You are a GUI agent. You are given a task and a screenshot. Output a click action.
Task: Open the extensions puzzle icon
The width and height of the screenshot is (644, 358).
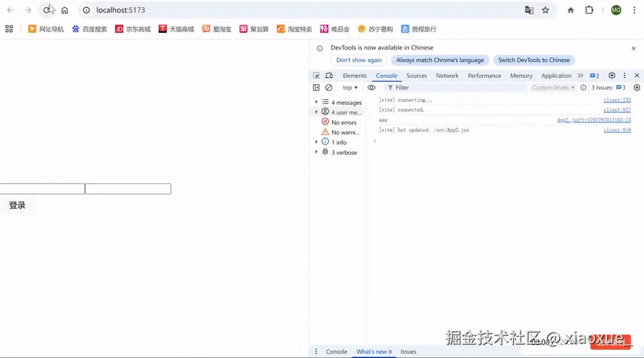click(x=589, y=10)
